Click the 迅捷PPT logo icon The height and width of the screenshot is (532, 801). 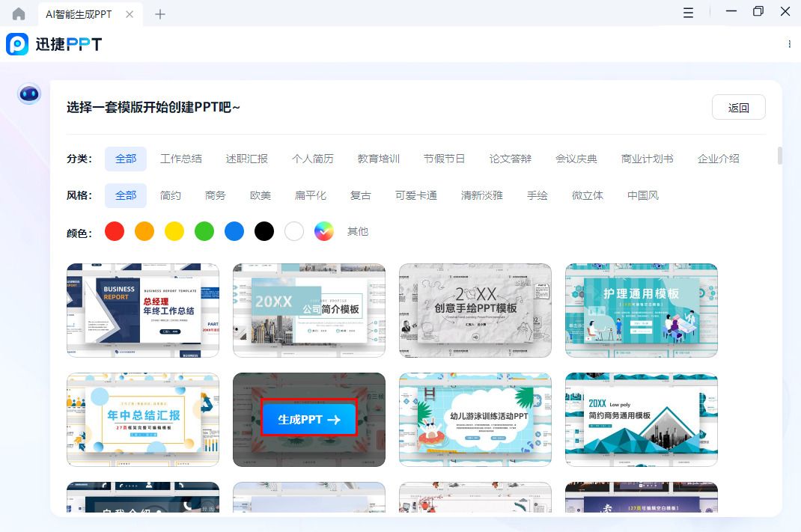tap(17, 44)
